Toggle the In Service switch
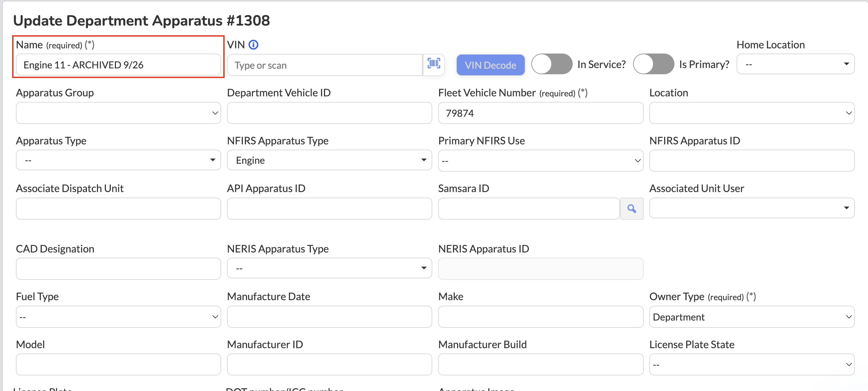This screenshot has width=868, height=391. (x=552, y=64)
